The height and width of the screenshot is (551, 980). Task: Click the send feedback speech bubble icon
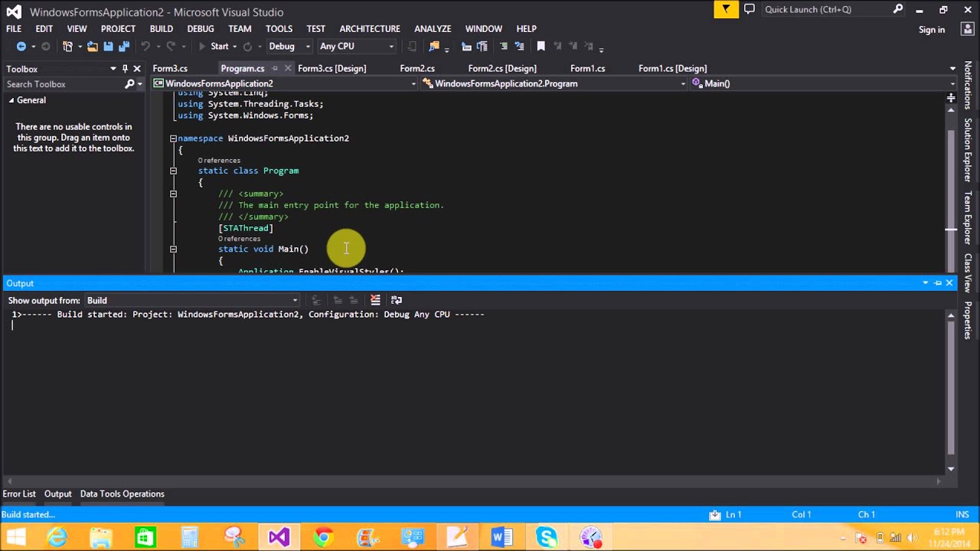tap(750, 9)
